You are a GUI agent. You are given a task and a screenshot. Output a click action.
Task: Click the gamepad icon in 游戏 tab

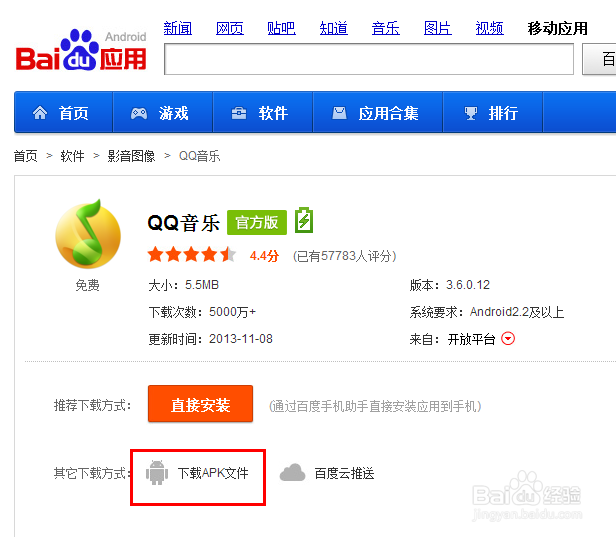(139, 114)
